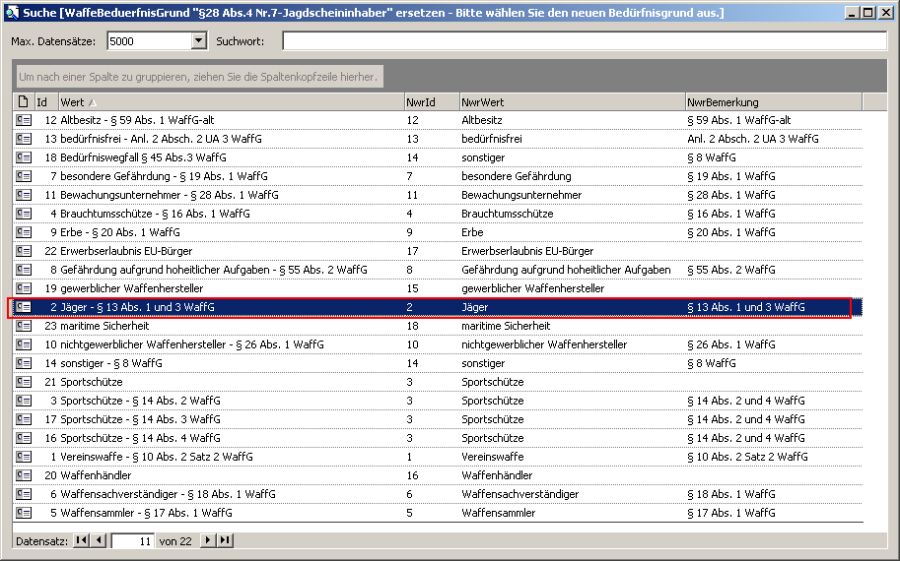Click the row icon for Waffensammler entry
Image resolution: width=900 pixels, height=561 pixels.
point(23,513)
